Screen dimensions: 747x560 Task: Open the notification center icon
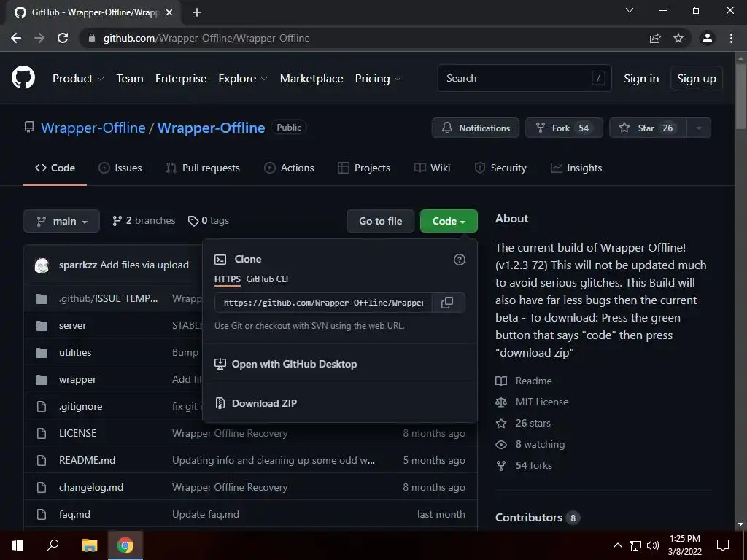723,545
